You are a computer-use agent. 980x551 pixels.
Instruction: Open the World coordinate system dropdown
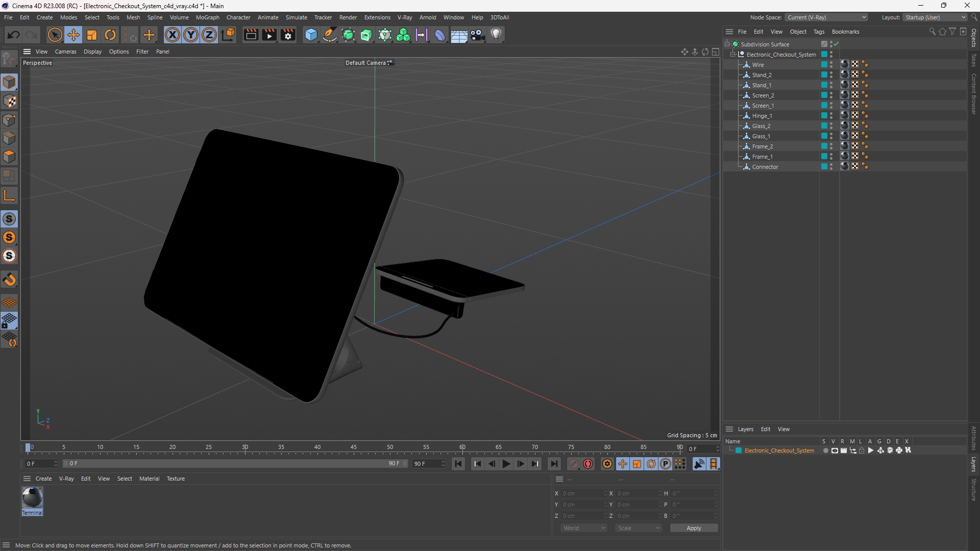584,528
